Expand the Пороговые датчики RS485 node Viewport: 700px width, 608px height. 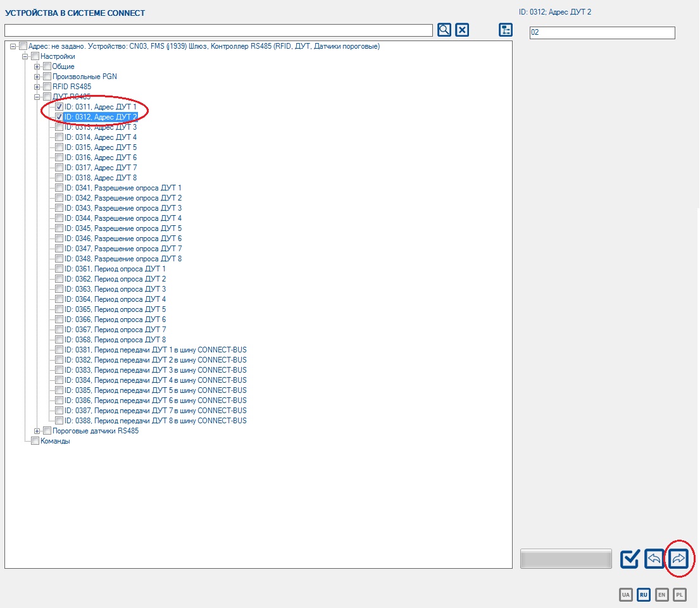[x=37, y=431]
